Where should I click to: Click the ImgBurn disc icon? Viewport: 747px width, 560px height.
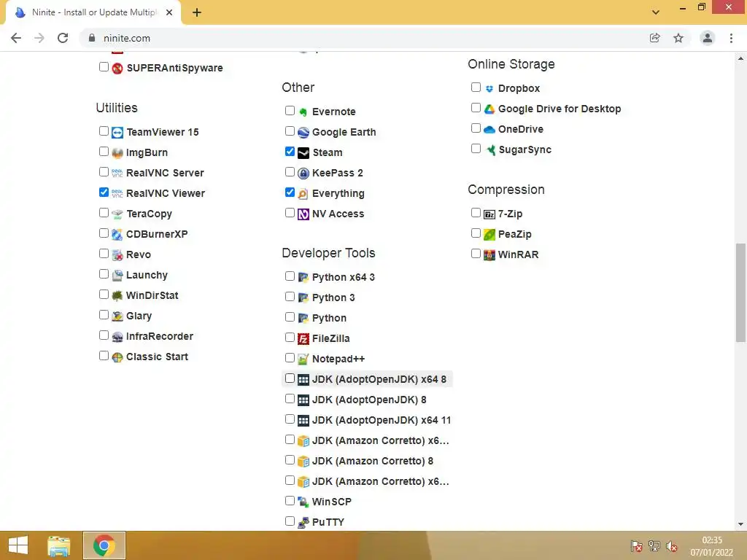coord(117,153)
